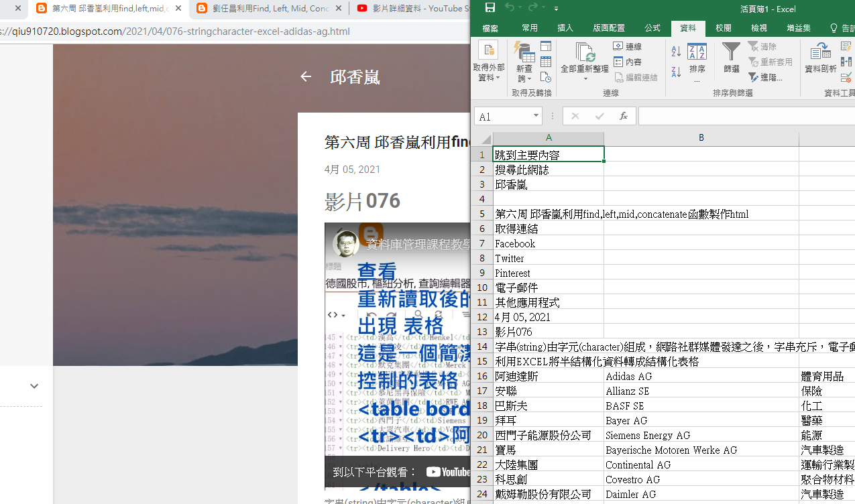Click the YouTube logo on the embedded video
The image size is (855, 504).
(x=448, y=472)
